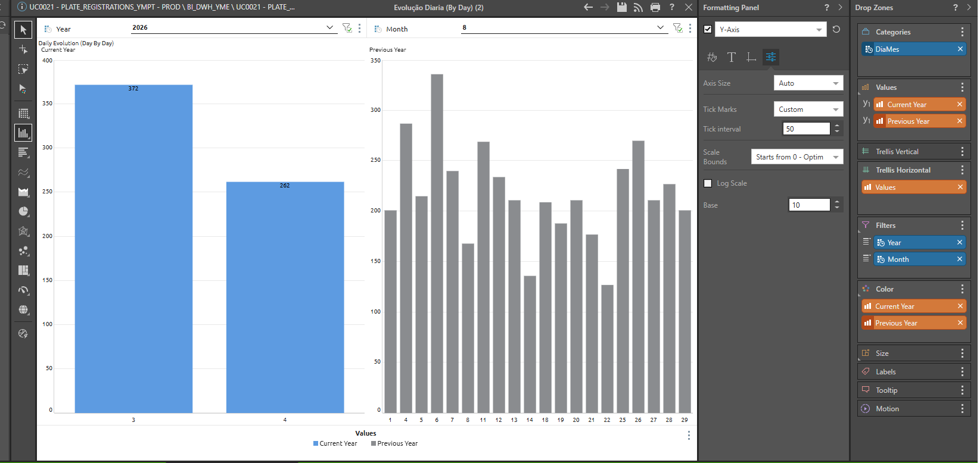This screenshot has width=980, height=463.
Task: Click the DiaMes category chip
Action: pos(914,49)
